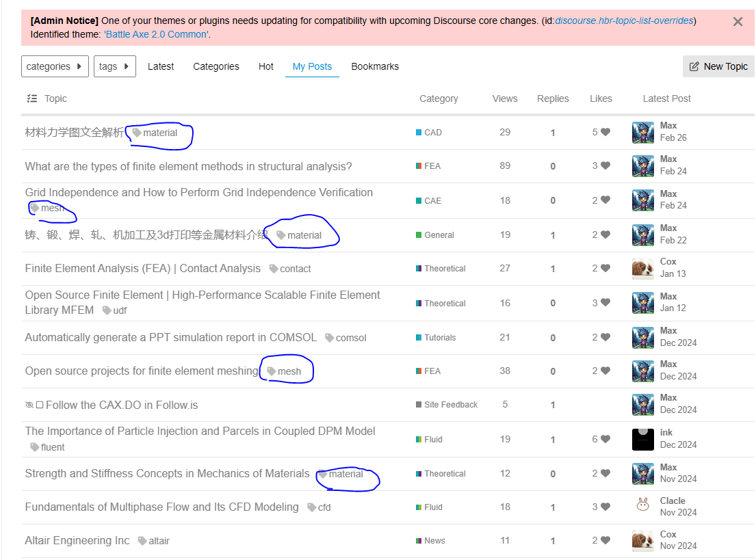This screenshot has width=756, height=560.
Task: Select the Hot tab
Action: pos(266,66)
